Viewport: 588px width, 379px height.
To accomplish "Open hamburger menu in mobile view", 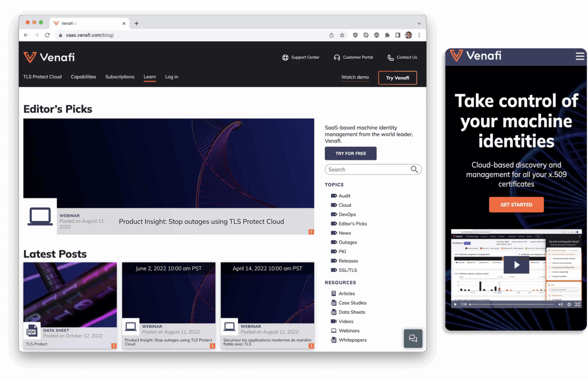I will click(580, 56).
